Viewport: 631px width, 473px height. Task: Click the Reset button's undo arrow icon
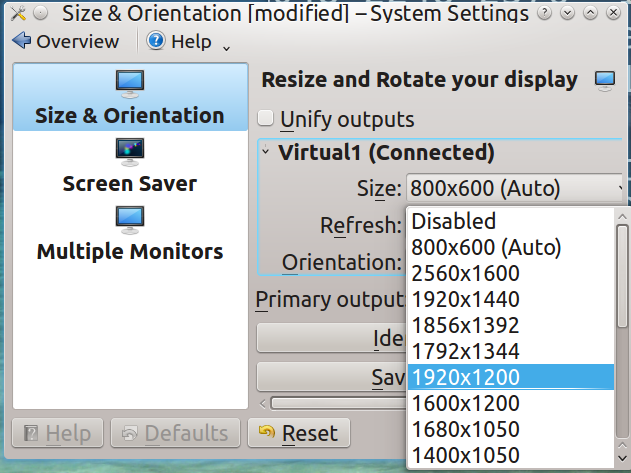(x=266, y=433)
